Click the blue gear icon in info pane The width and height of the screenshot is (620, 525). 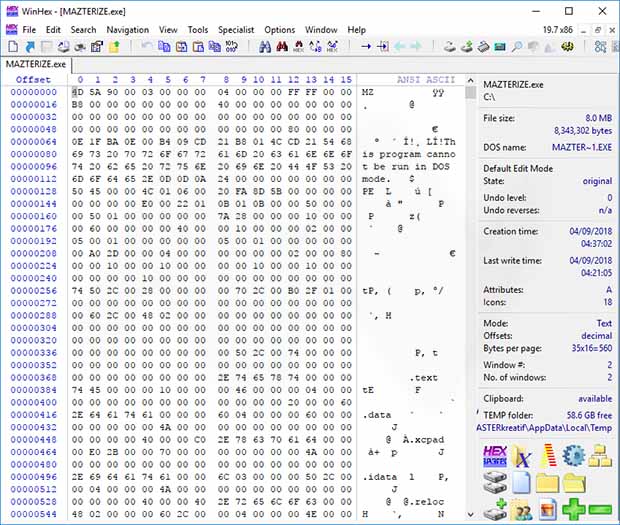[574, 456]
